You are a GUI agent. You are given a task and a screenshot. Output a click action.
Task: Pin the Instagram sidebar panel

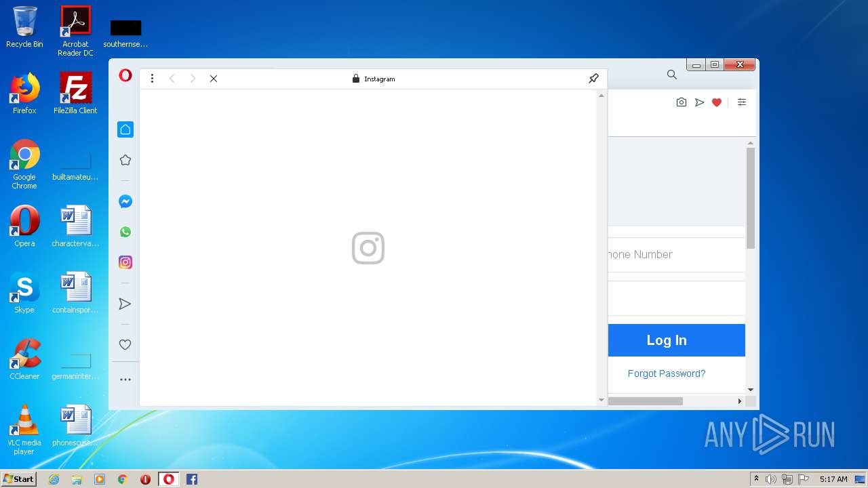[x=593, y=79]
